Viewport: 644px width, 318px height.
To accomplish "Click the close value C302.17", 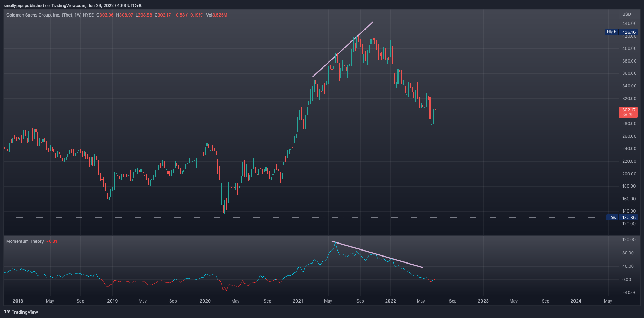I will 163,15.
